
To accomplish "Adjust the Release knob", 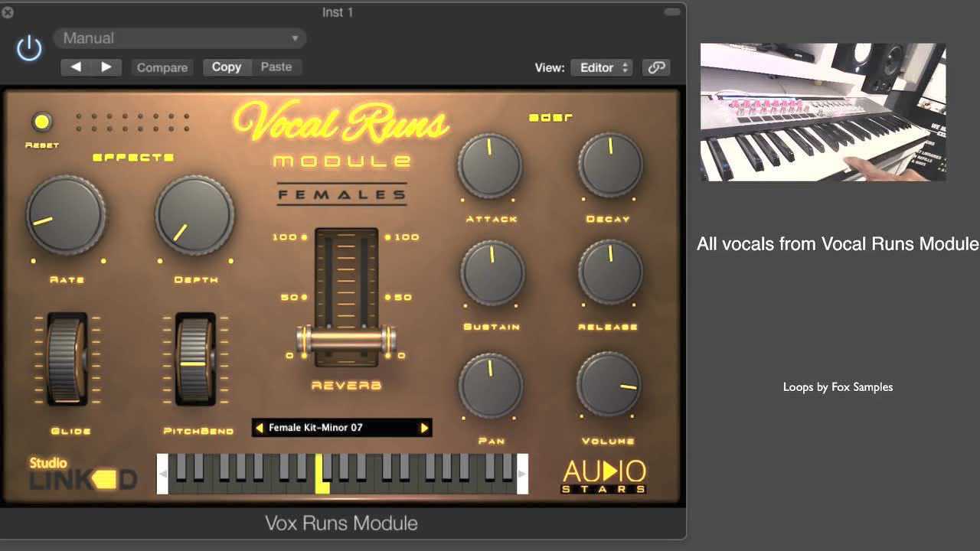I will 609,274.
